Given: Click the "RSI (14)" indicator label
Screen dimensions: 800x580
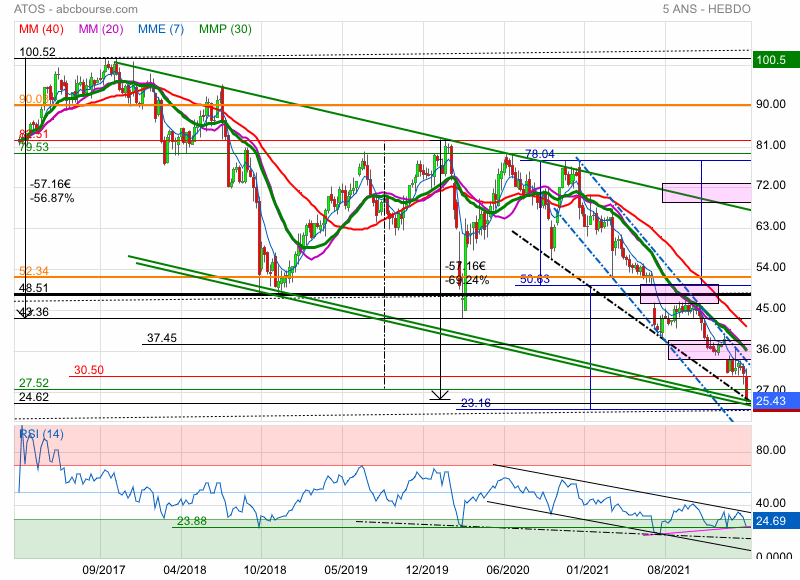Looking at the screenshot, I should 41,434.
